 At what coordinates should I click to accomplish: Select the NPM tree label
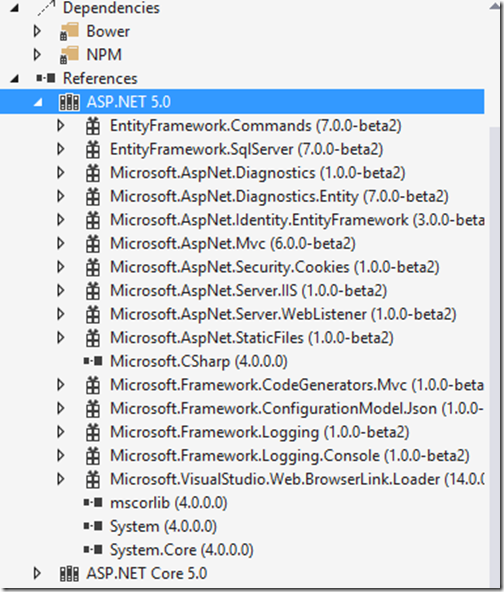[104, 54]
